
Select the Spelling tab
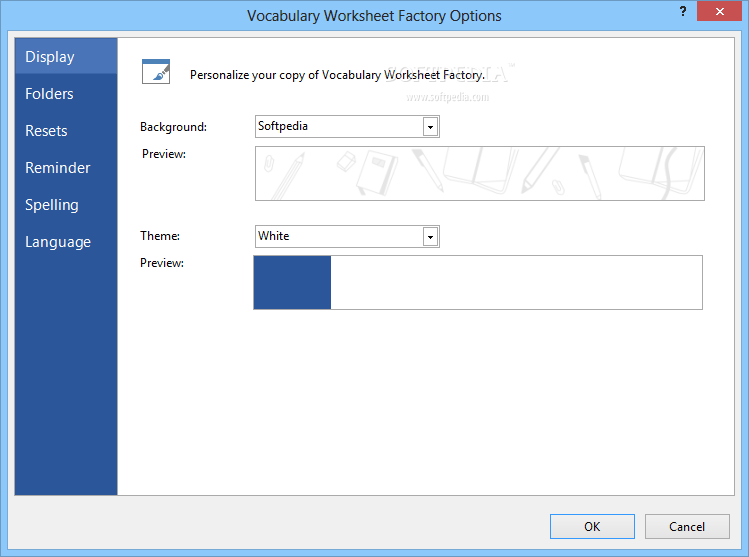[x=66, y=204]
